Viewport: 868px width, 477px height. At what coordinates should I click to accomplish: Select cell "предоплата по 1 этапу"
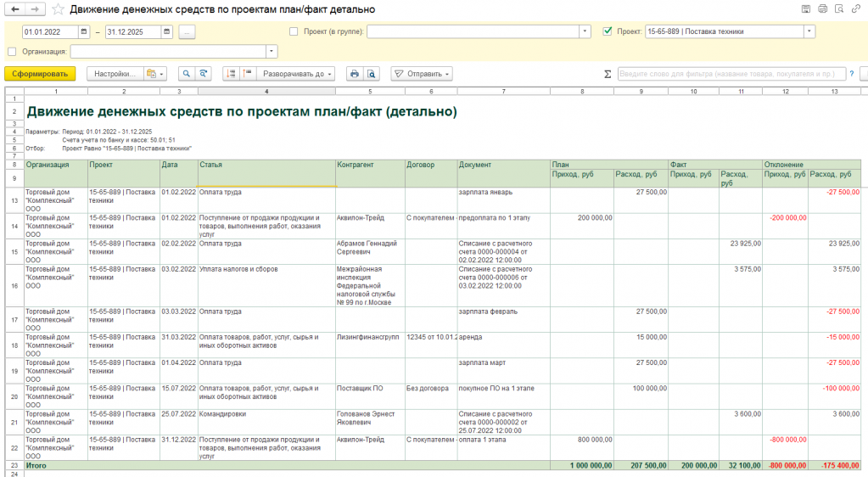[x=503, y=226]
